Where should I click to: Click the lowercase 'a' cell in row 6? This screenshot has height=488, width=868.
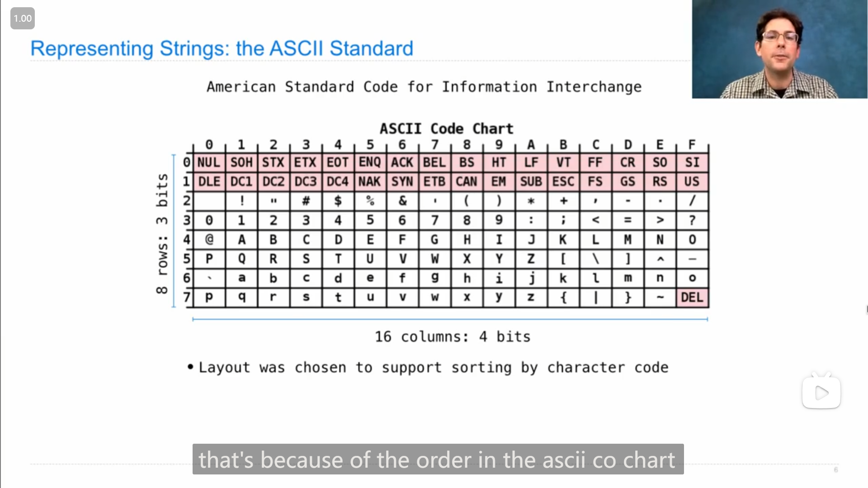click(x=241, y=278)
